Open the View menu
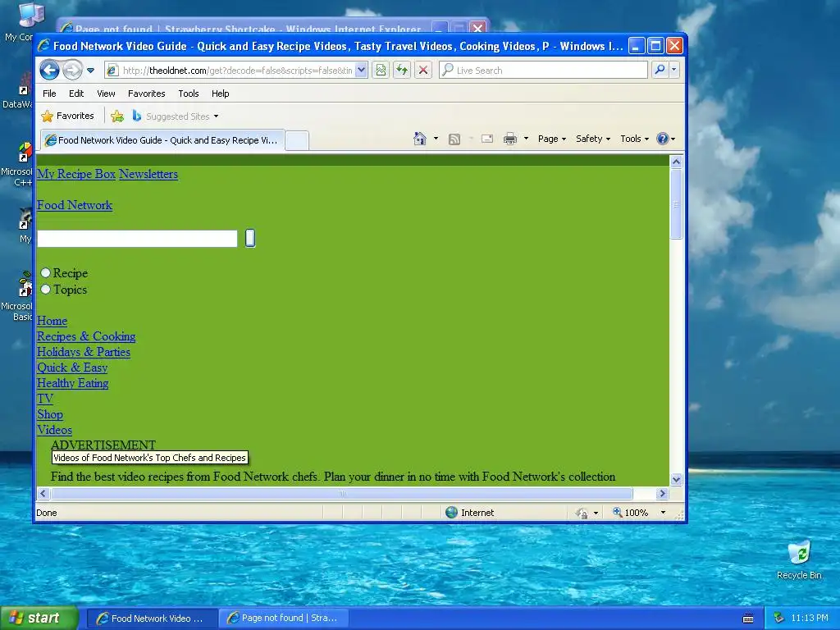This screenshot has height=630, width=840. [x=106, y=94]
